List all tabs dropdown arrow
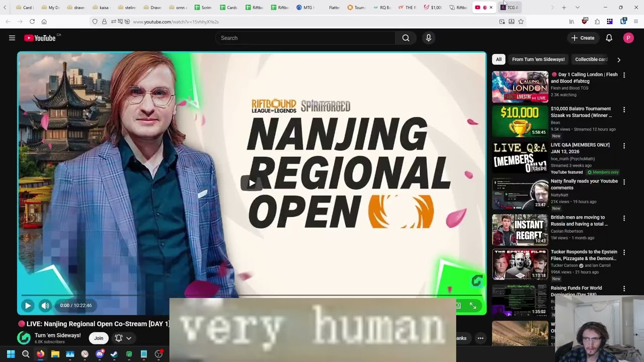The width and height of the screenshot is (644, 362). click(x=577, y=8)
